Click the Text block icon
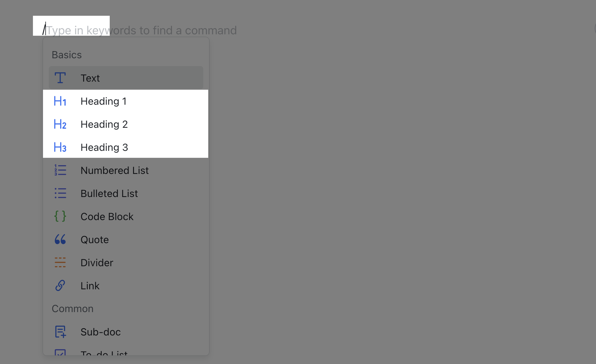 [60, 78]
